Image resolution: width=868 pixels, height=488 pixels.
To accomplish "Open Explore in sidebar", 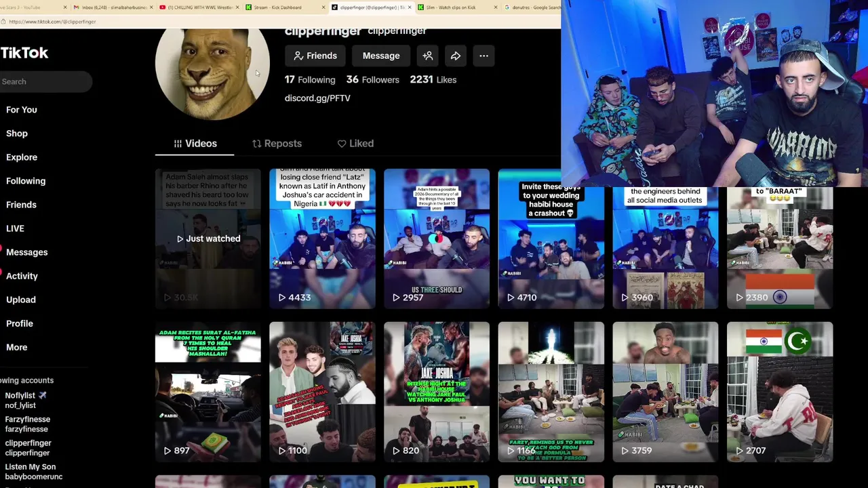I will (21, 157).
